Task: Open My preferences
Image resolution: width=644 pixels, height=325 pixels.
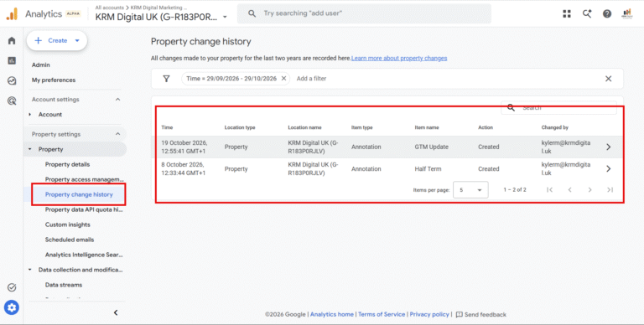Action: pyautogui.click(x=54, y=80)
